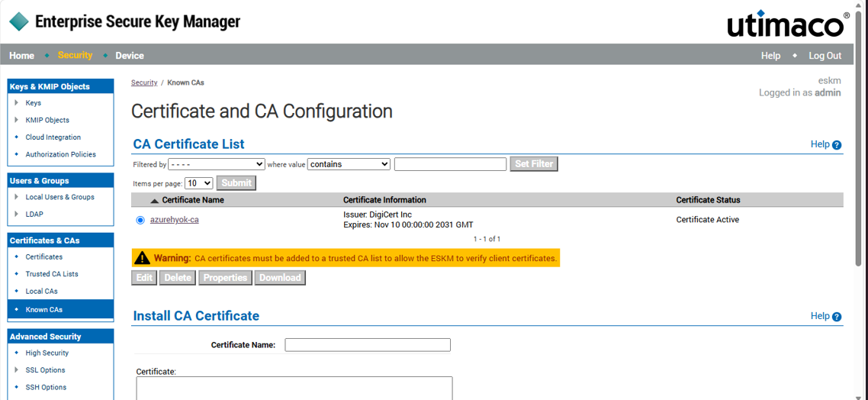Screen dimensions: 868x400
Task: Expand the Keys tree item
Action: (x=17, y=102)
